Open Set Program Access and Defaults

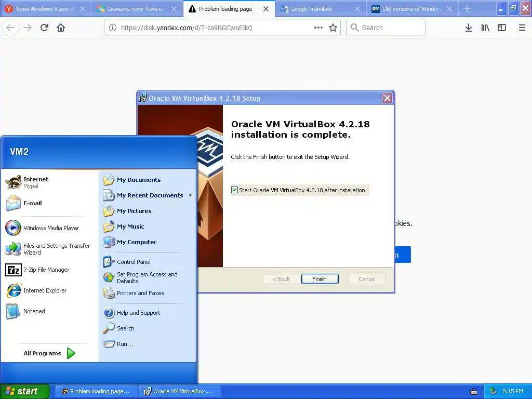tap(148, 277)
